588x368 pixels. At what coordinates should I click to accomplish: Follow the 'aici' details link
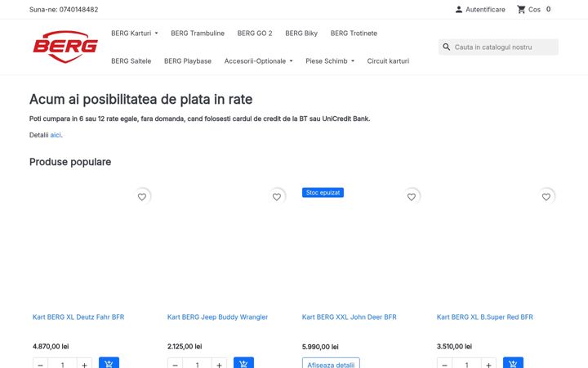[56, 135]
